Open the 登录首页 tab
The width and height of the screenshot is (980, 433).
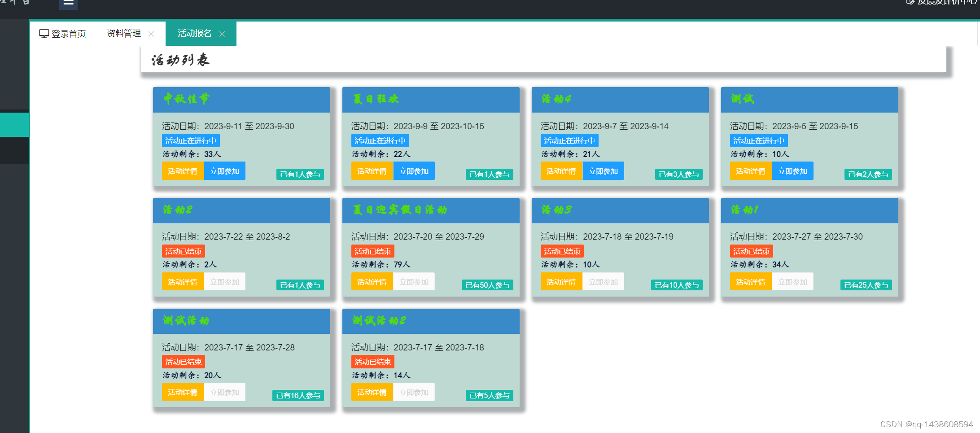[x=63, y=34]
